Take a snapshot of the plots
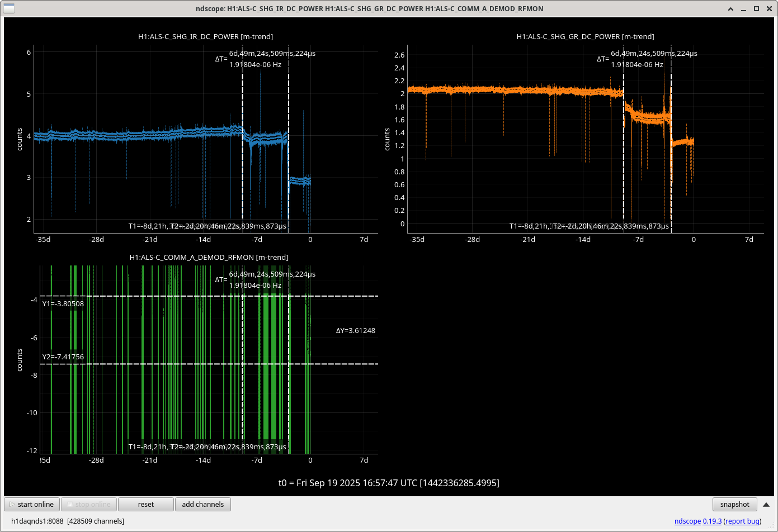Screen dimensions: 778x532 (734, 504)
